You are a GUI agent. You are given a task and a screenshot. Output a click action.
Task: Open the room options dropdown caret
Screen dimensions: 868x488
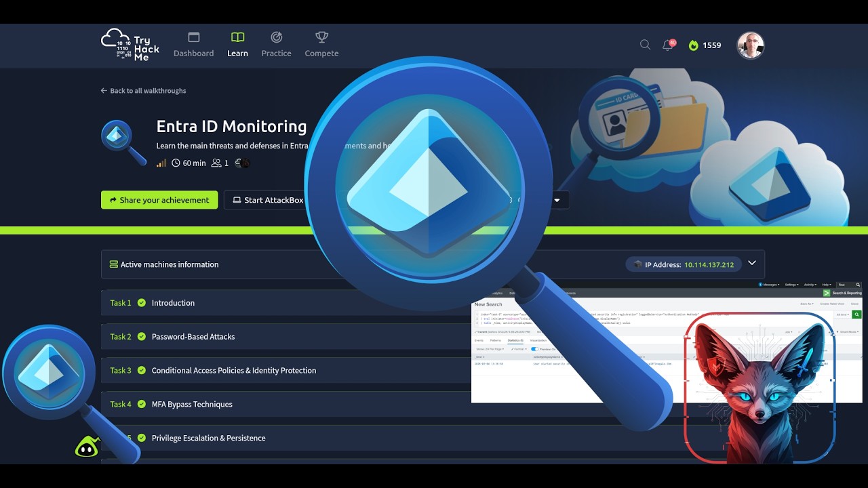(557, 200)
